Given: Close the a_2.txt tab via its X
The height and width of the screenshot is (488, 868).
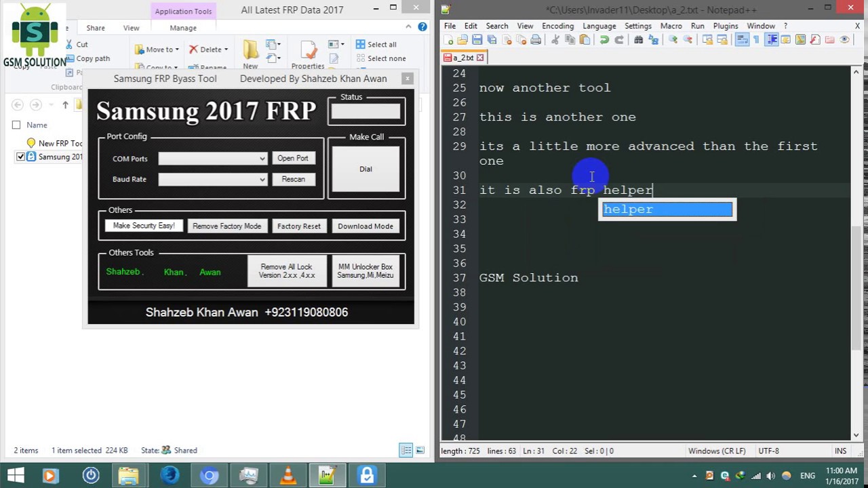Looking at the screenshot, I should click(x=480, y=58).
